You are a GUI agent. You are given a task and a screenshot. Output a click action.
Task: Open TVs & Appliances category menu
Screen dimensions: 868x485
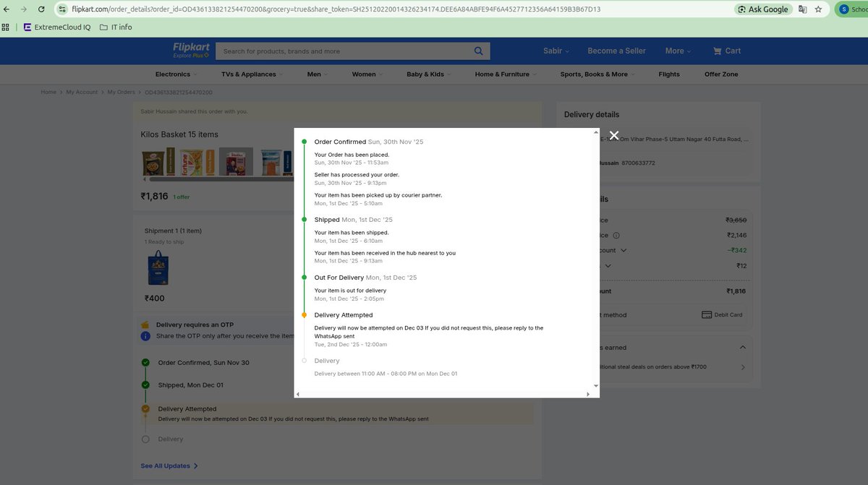(x=252, y=74)
